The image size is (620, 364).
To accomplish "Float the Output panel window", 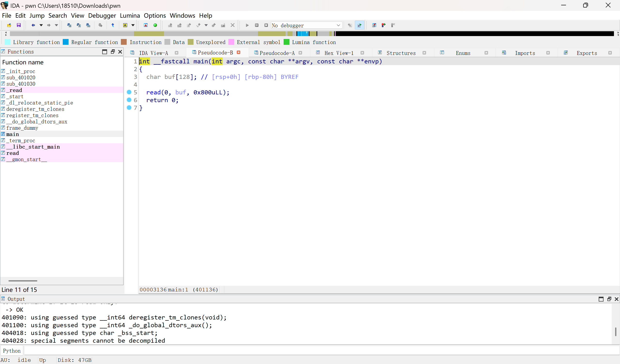I will (609, 299).
